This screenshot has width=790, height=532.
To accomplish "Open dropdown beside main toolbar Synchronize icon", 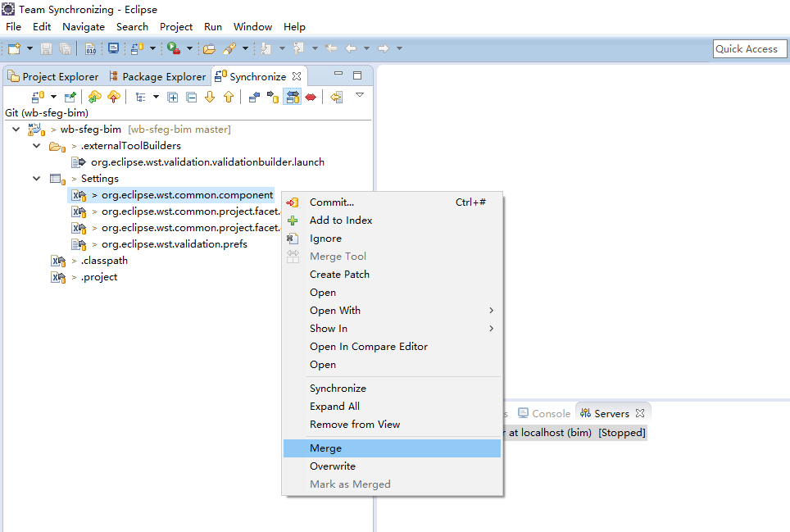I will click(152, 48).
